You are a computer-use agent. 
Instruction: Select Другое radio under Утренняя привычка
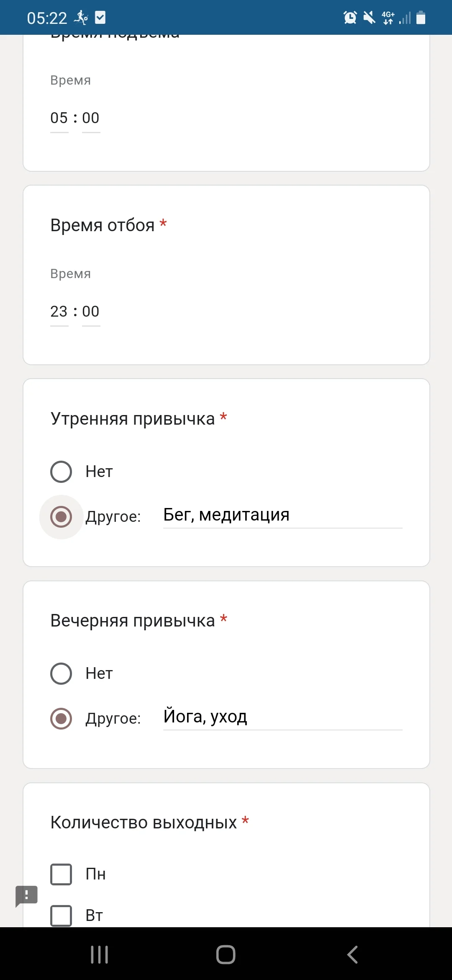[61, 516]
